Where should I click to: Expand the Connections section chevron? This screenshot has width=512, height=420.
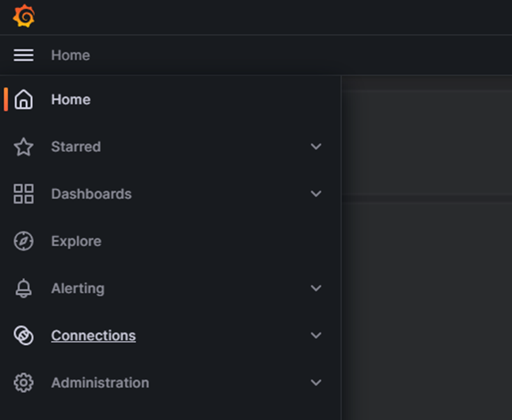pyautogui.click(x=316, y=336)
